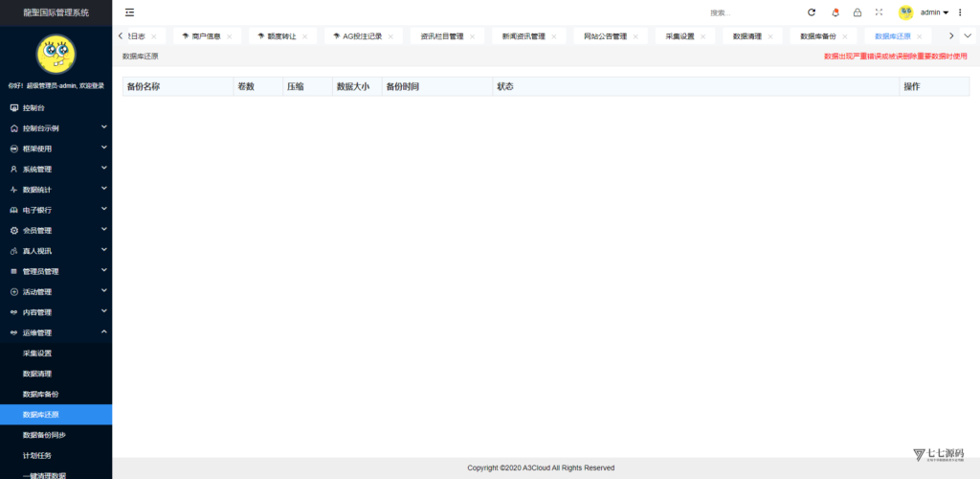This screenshot has width=980, height=479.
Task: Close the active 数据库还原 tab
Action: (920, 37)
